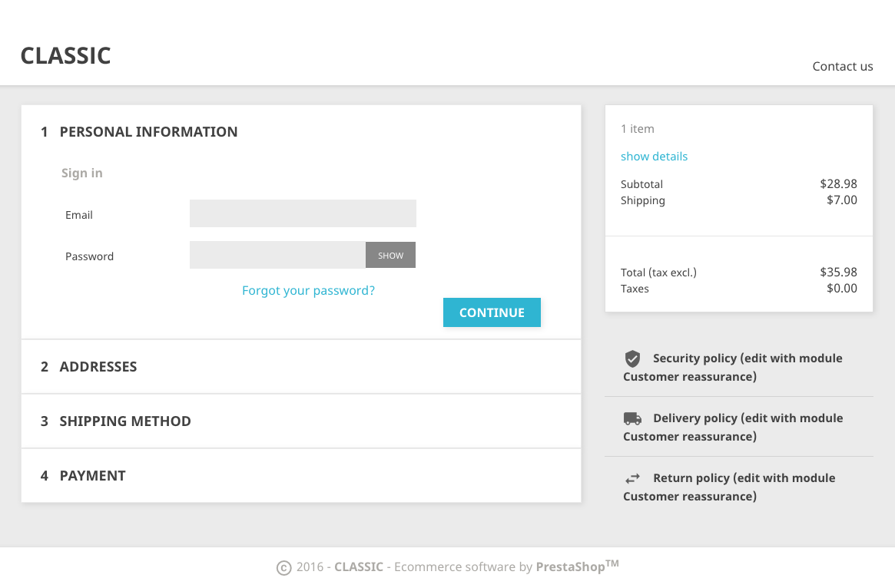This screenshot has width=895, height=588.
Task: Open the Contact us page
Action: coord(843,66)
